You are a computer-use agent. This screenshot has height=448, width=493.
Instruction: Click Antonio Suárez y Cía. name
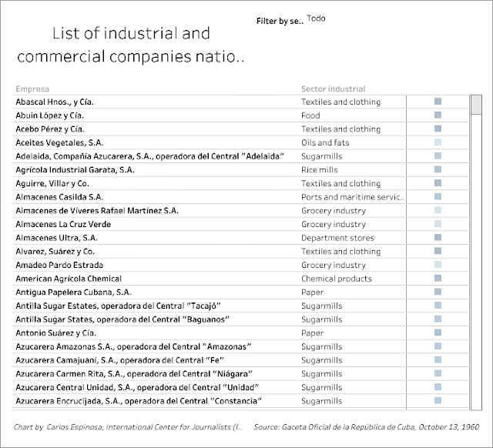[x=56, y=333]
